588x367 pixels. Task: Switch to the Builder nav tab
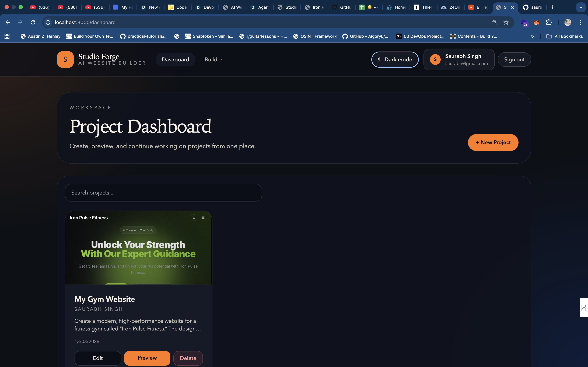tap(213, 59)
